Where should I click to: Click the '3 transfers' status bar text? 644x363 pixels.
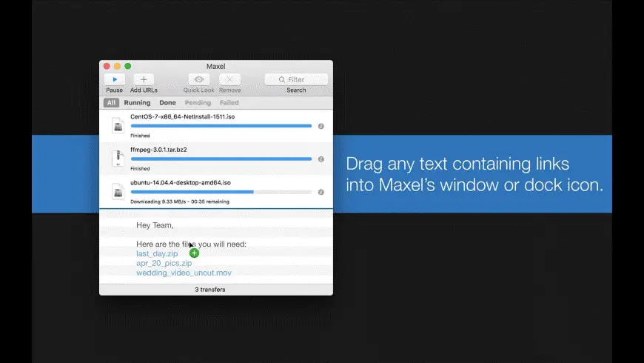(210, 290)
